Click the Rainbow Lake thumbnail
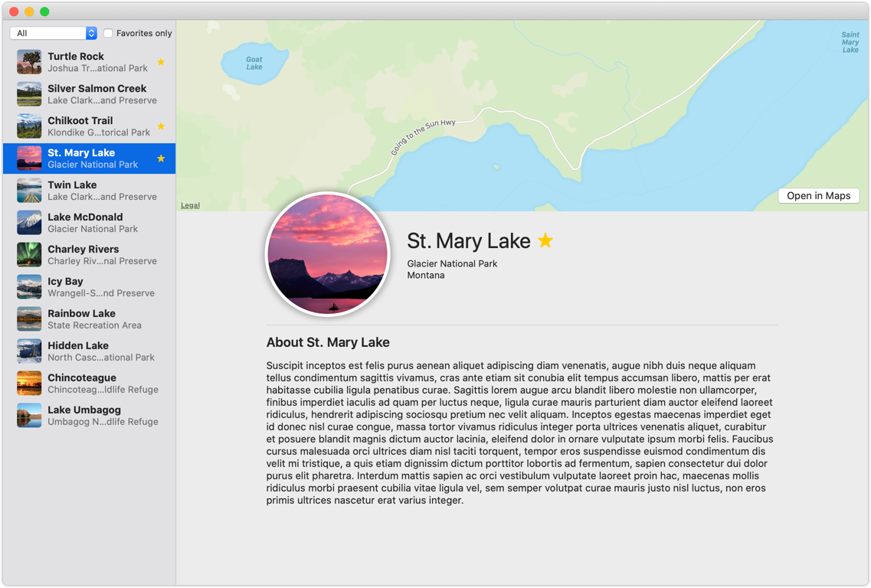871x588 pixels. point(29,319)
